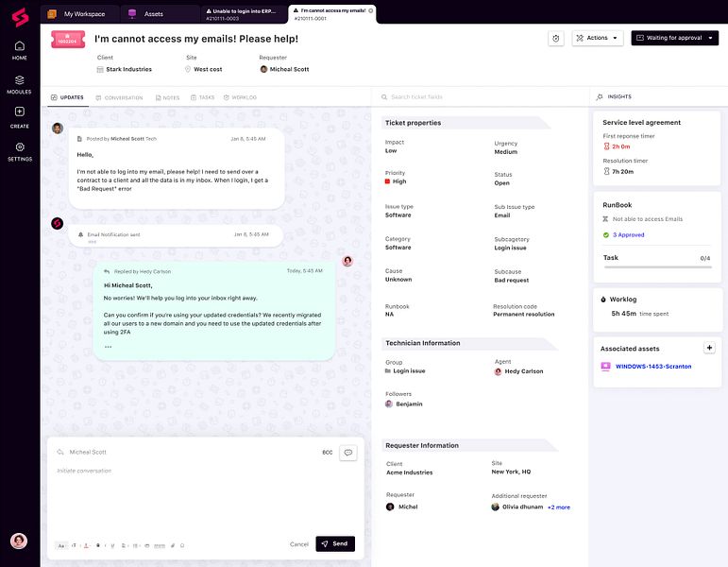Screen dimensions: 728x567
Task: Click Micheal Scott's avatar beside first post
Action: click(58, 129)
